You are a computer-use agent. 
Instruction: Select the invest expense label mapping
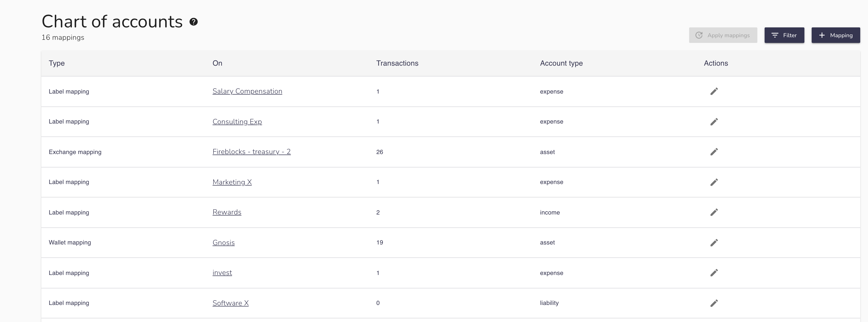222,272
